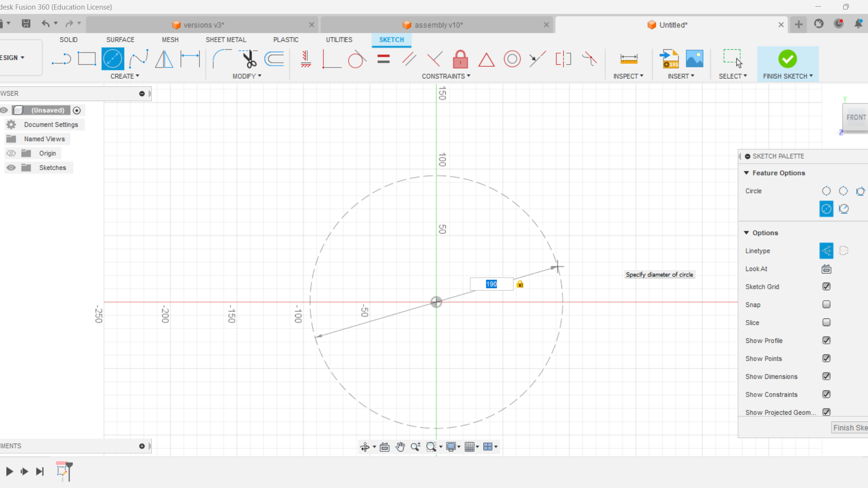The height and width of the screenshot is (488, 868).
Task: Select the Line tool in Create
Action: (61, 58)
